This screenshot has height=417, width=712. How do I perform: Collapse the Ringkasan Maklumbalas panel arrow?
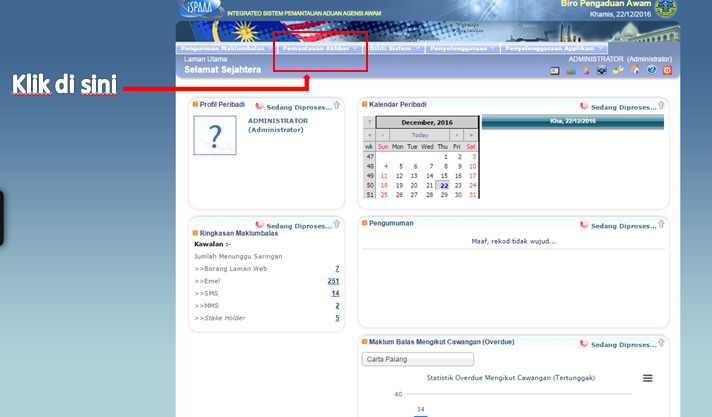point(337,224)
